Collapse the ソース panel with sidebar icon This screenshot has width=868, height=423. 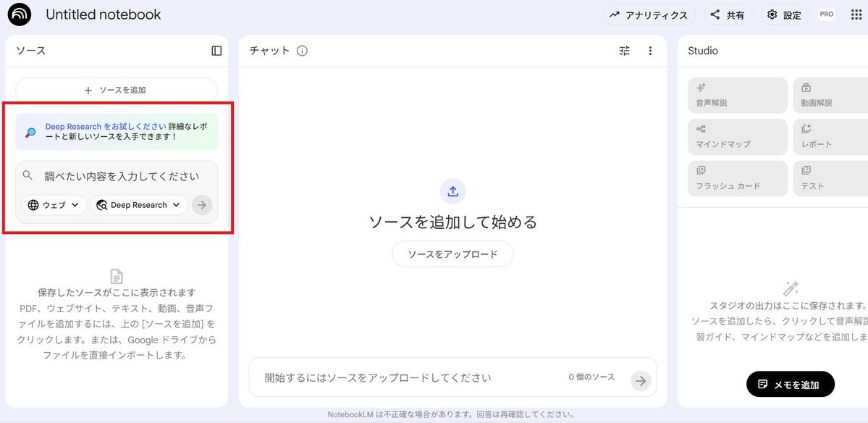pos(216,51)
